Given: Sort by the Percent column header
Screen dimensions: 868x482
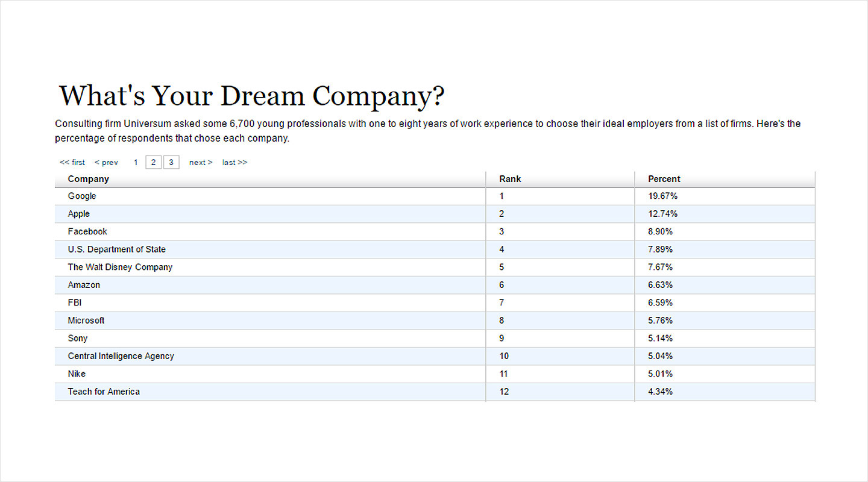Looking at the screenshot, I should (x=664, y=179).
